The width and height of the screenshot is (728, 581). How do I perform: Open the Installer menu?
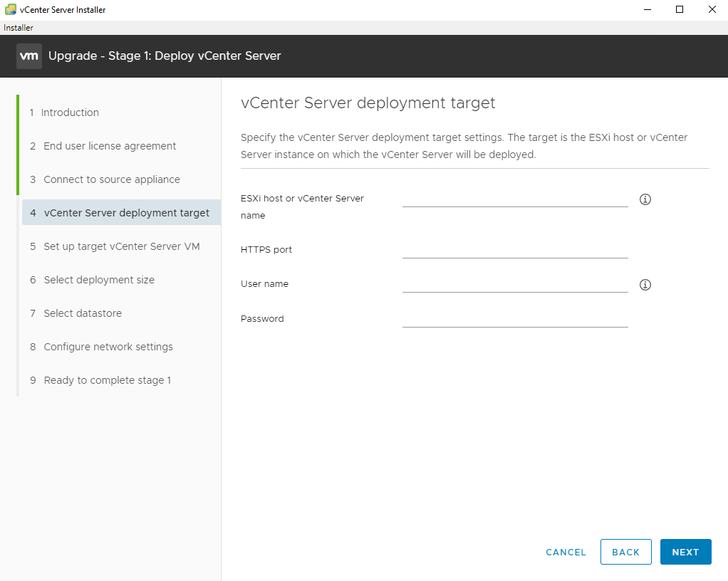point(19,28)
